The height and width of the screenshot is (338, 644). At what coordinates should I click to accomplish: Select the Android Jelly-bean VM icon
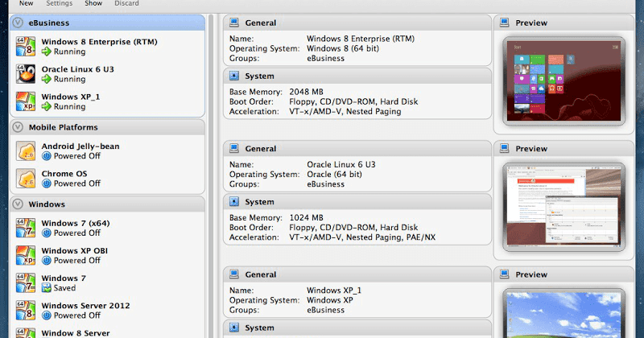point(26,151)
